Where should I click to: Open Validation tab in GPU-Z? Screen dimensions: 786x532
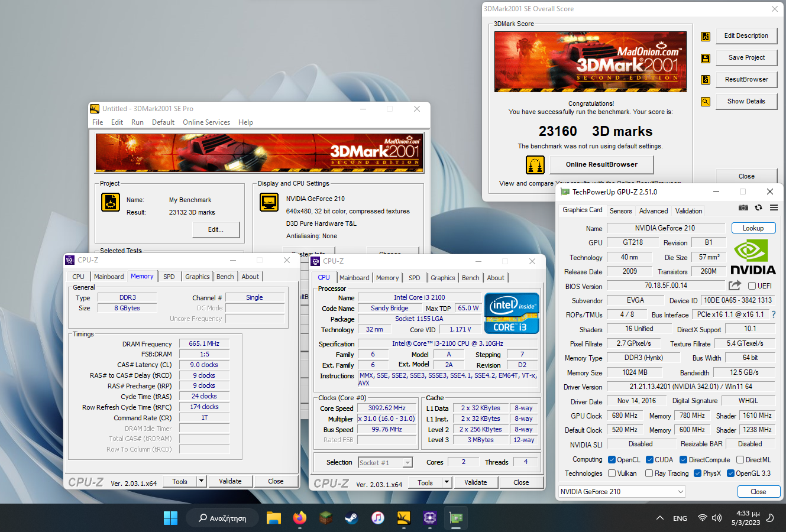point(689,211)
